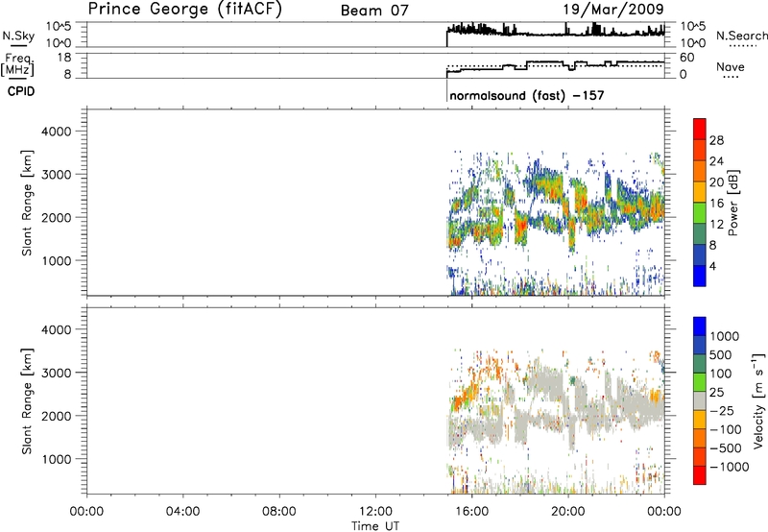The height and width of the screenshot is (532, 768).
Task: Click the noise sky trace in N.Sky panel
Action: click(x=556, y=34)
